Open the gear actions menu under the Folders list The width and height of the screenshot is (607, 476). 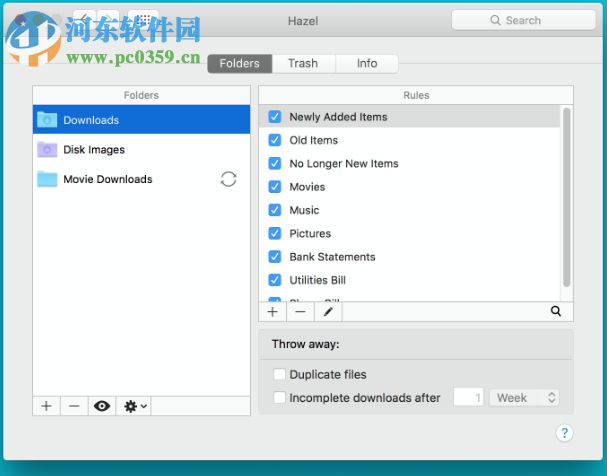pyautogui.click(x=134, y=406)
